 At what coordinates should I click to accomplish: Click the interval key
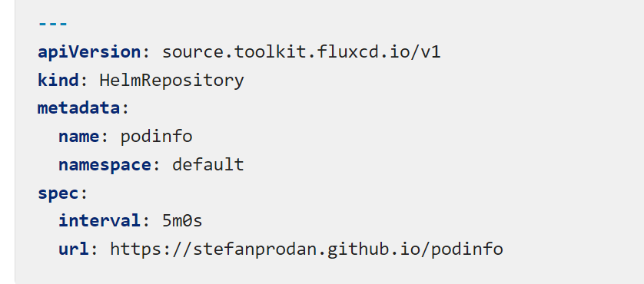(99, 221)
